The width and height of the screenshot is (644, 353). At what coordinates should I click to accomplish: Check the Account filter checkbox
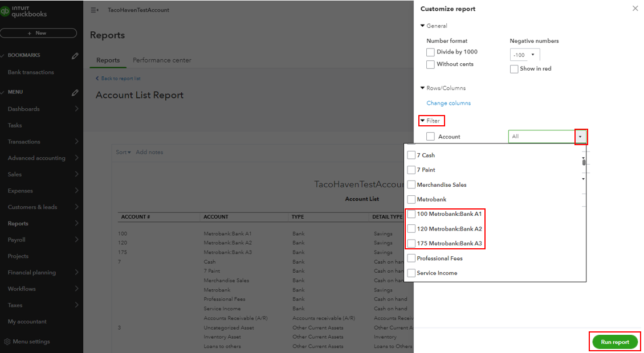click(x=430, y=137)
